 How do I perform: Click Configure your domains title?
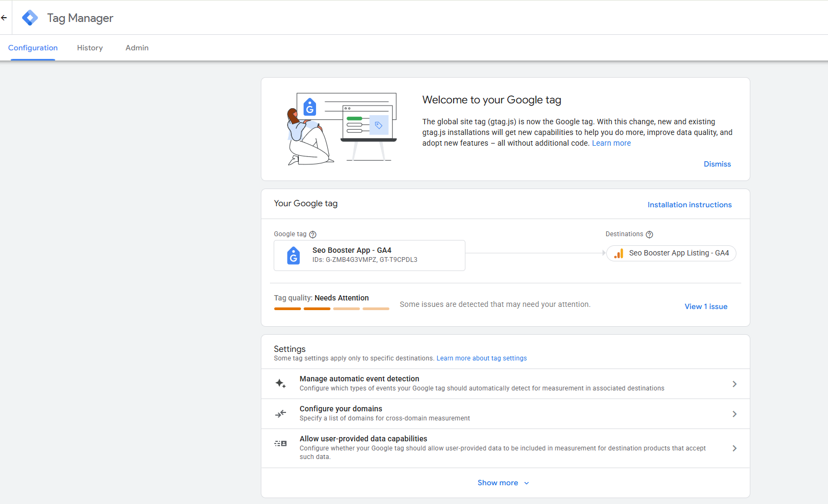pos(341,409)
